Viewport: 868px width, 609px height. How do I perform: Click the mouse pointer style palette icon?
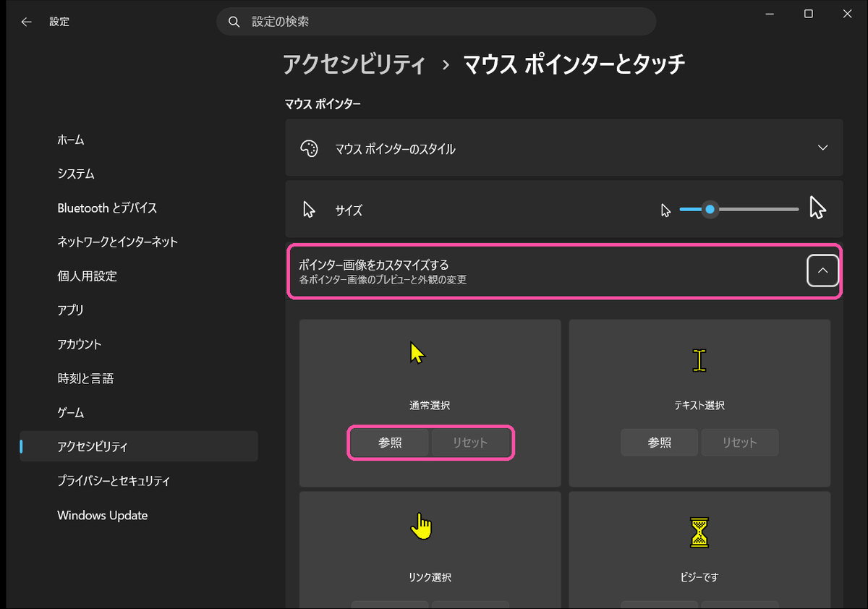pos(309,148)
